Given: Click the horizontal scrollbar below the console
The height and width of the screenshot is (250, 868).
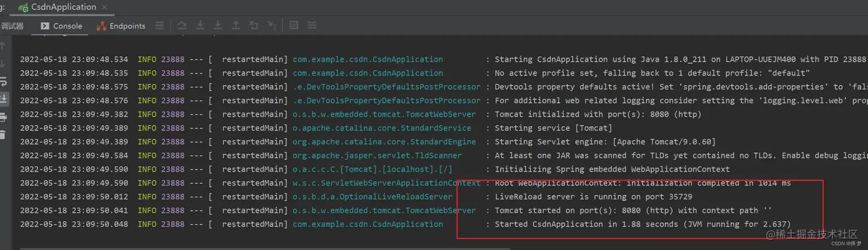Looking at the screenshot, I should point(264,248).
